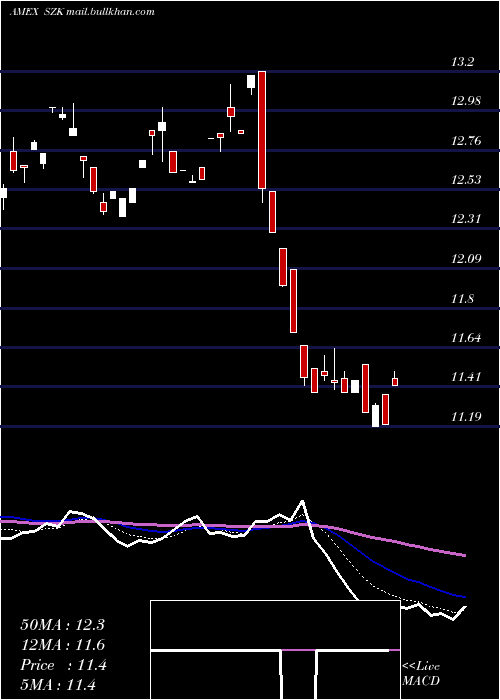The width and height of the screenshot is (500, 700).
Task: Click the AMEX SZK mail.bullkhan.com title text
Action: [x=82, y=12]
